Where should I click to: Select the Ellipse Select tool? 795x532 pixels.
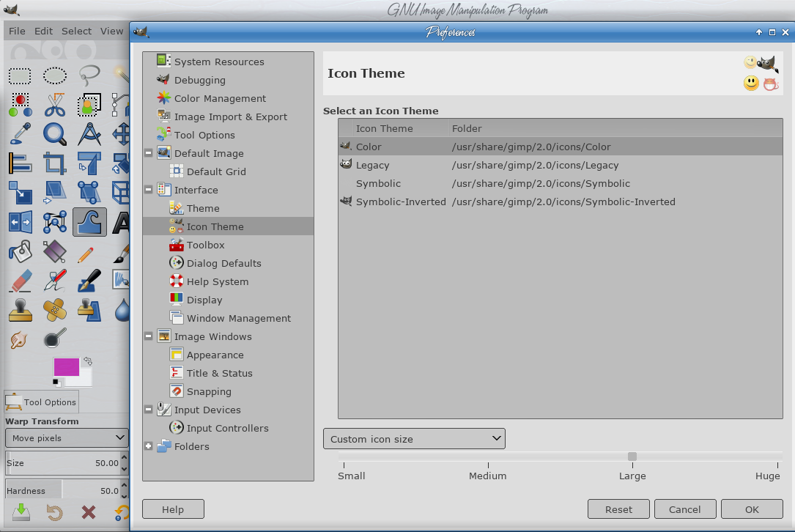coord(55,76)
